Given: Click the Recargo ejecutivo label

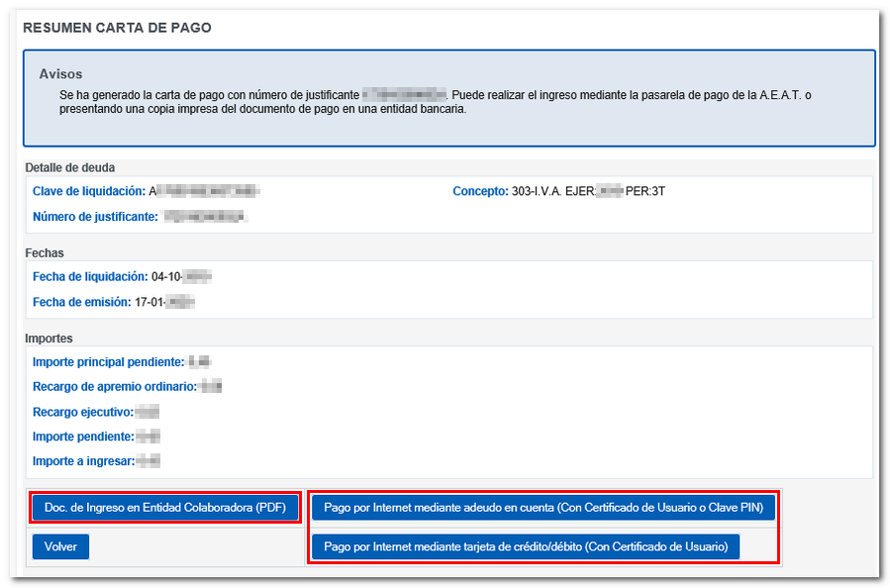Looking at the screenshot, I should 82,411.
